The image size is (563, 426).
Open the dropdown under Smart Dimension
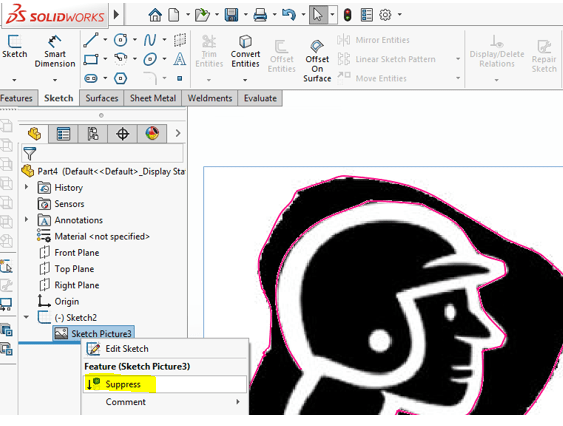(55, 80)
